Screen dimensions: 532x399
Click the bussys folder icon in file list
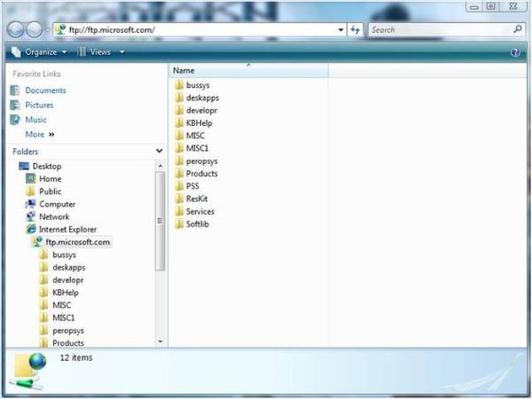179,85
